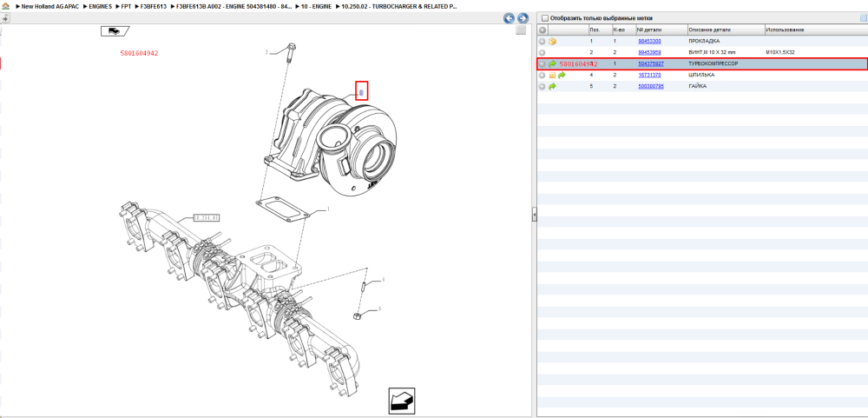Open part number link 99453959
Image resolution: width=868 pixels, height=418 pixels.
tap(649, 52)
